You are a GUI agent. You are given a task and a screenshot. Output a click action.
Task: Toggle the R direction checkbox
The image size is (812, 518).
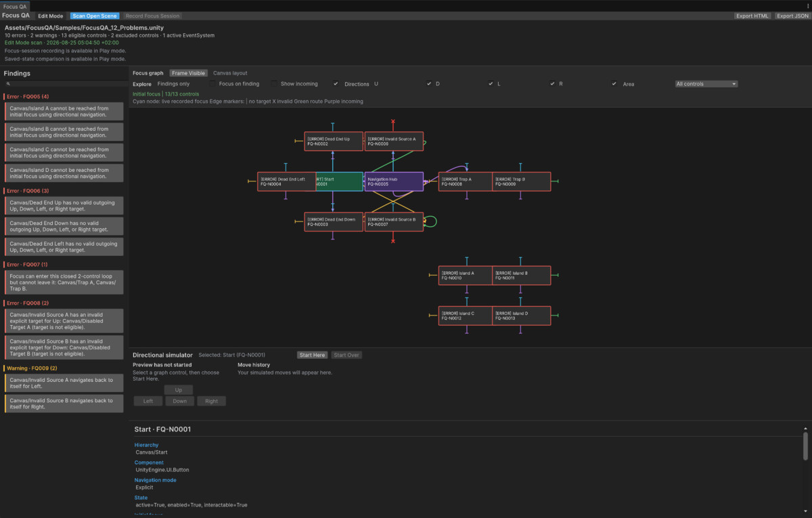(x=614, y=84)
